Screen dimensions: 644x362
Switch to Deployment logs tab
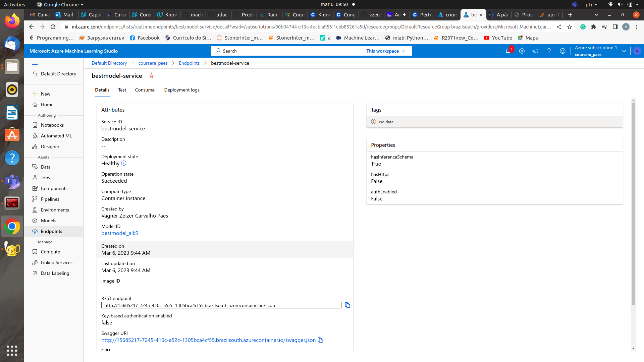click(182, 90)
